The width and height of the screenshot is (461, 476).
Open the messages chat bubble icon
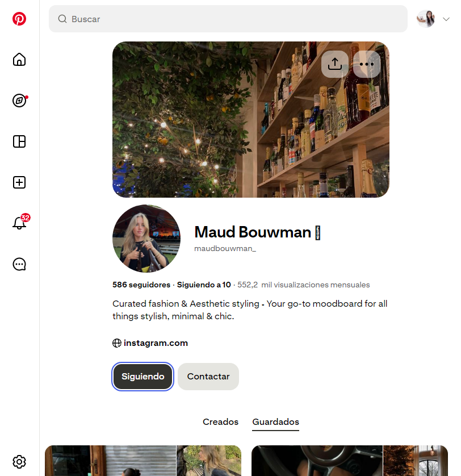click(19, 264)
